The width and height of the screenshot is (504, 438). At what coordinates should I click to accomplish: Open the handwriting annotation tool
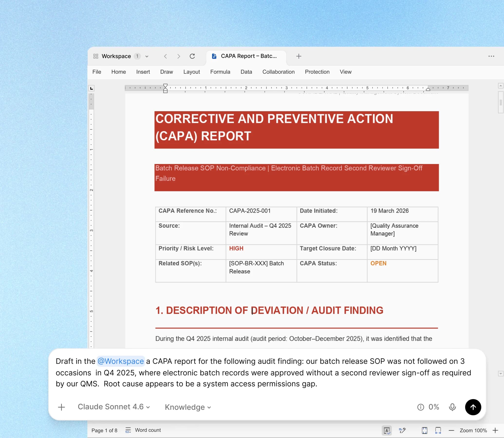[x=402, y=430]
